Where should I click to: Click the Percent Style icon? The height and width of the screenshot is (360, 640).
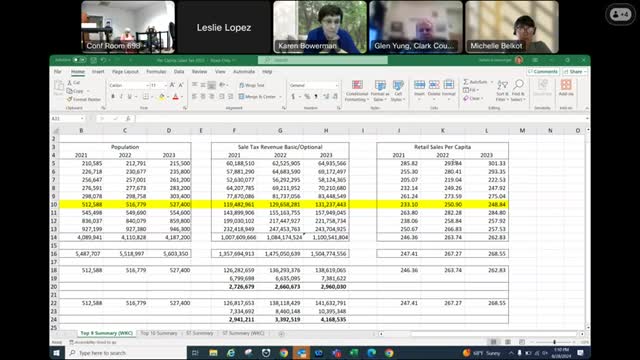point(307,96)
